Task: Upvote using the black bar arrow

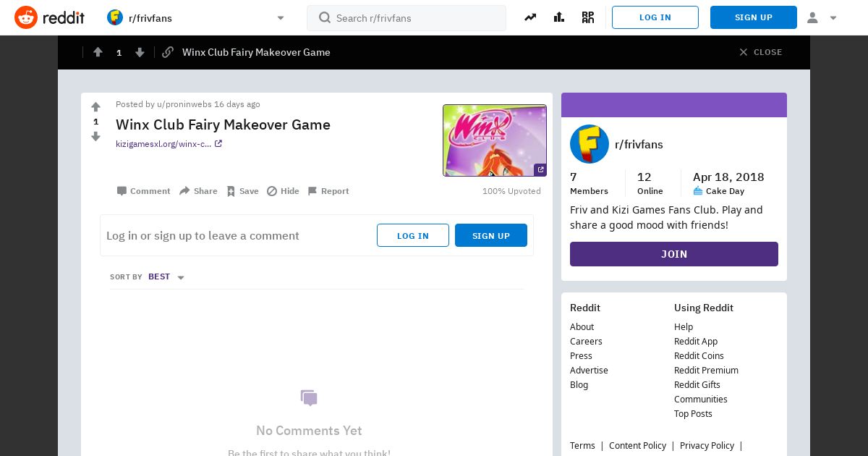Action: 98,52
